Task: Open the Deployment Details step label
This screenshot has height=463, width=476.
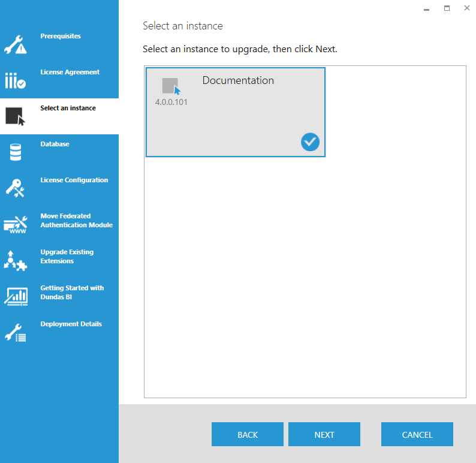Action: (x=71, y=324)
